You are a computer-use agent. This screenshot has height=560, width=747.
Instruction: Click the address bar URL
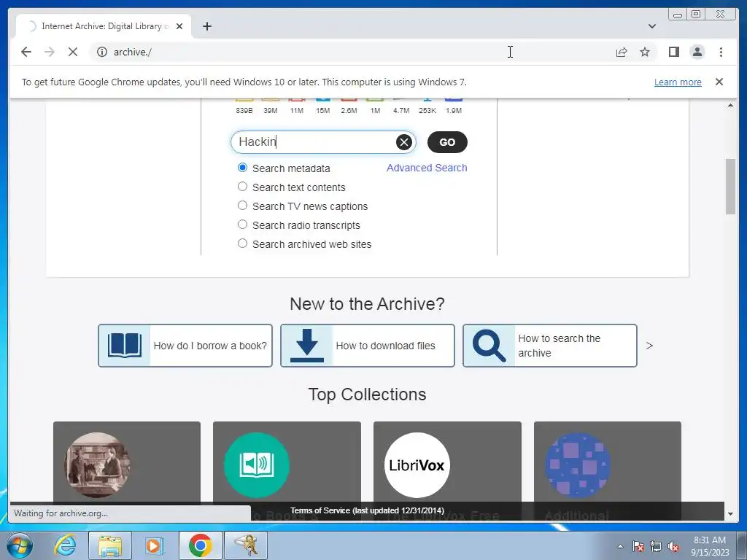pos(133,52)
